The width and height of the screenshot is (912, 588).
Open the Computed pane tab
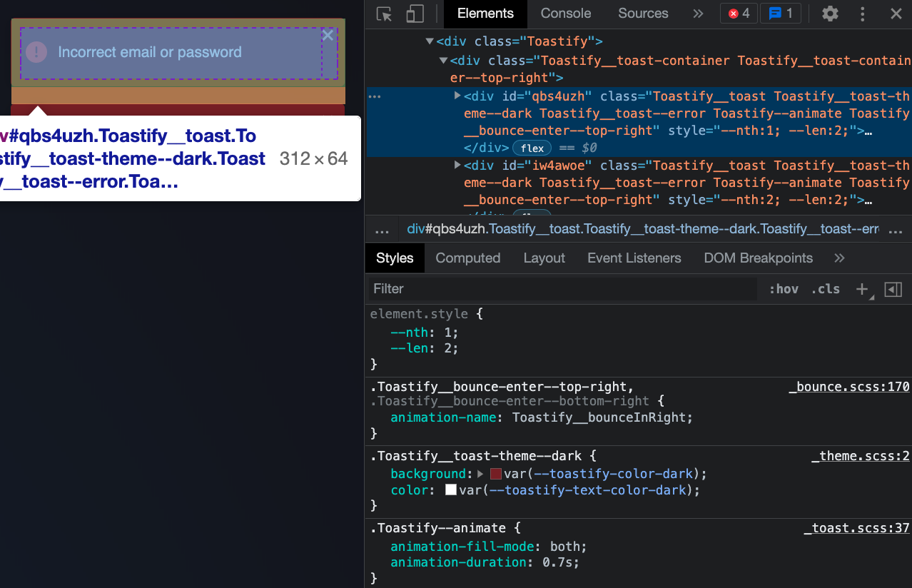tap(468, 258)
